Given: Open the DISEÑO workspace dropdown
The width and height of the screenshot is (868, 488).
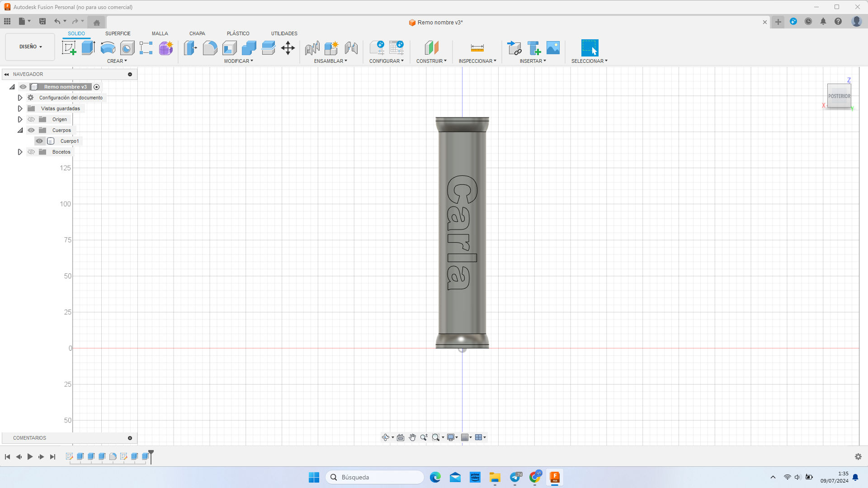Looking at the screenshot, I should click(x=30, y=47).
